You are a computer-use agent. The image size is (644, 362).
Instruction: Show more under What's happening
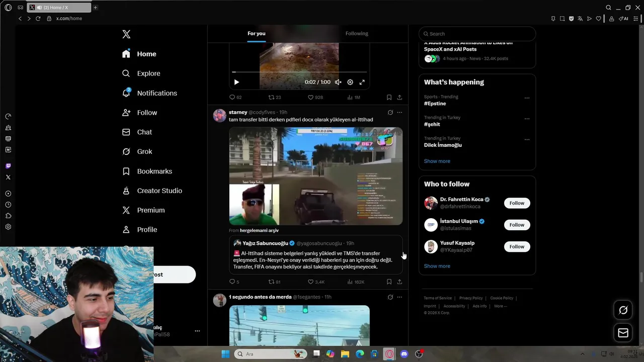coord(437,161)
